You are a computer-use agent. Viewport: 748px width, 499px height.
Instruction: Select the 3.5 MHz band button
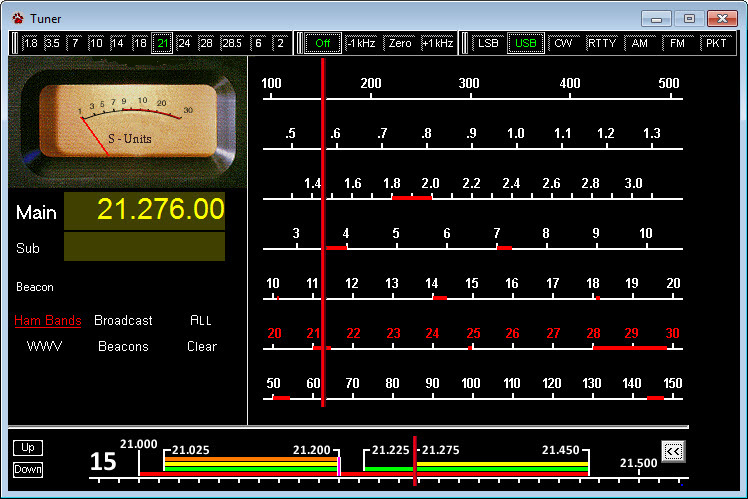pos(52,43)
